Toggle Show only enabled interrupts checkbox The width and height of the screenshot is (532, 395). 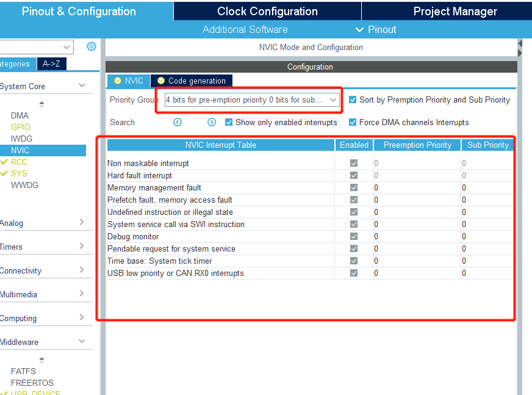tap(229, 122)
